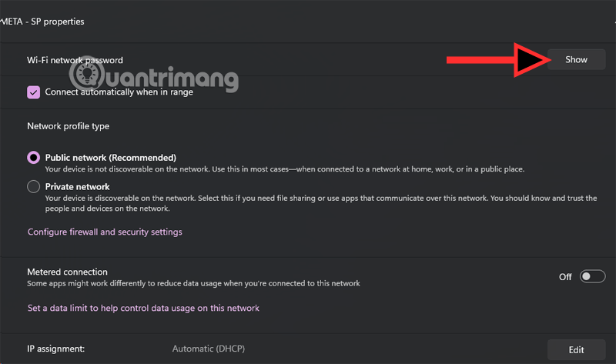Click Edit next to IP assignment
Image resolution: width=616 pixels, height=364 pixels.
[x=576, y=349]
